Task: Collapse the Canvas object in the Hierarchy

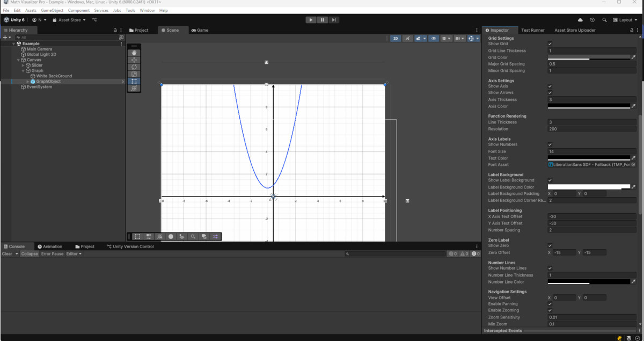Action: point(18,60)
